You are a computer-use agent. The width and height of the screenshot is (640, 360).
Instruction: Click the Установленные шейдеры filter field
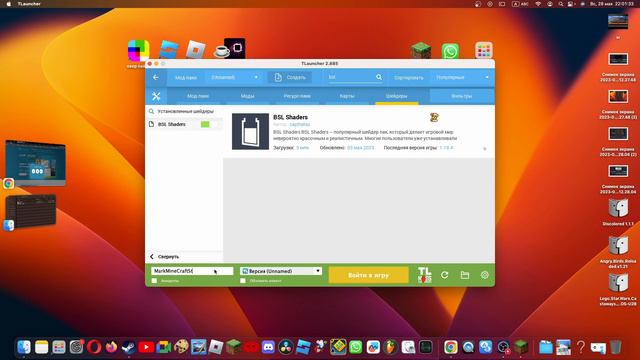click(x=186, y=111)
